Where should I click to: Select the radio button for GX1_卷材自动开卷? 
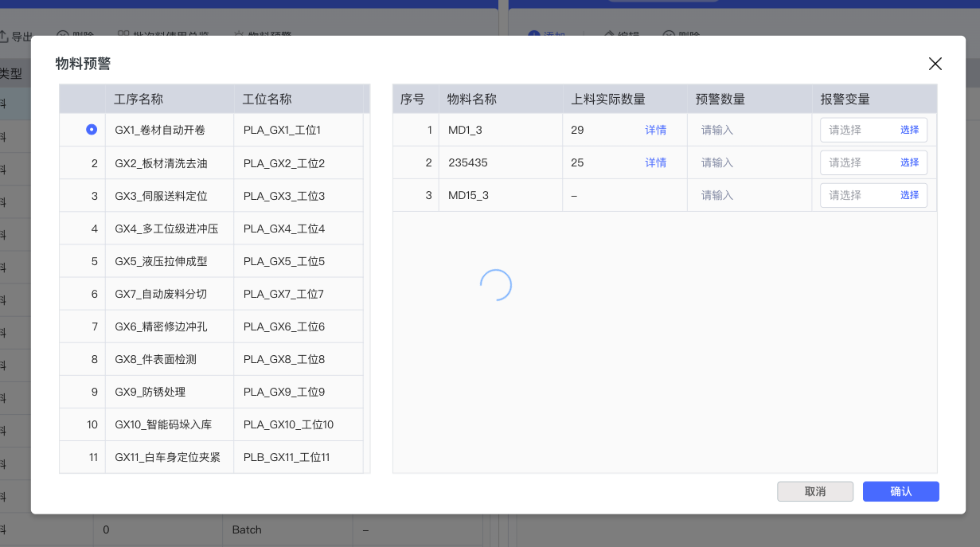(92, 129)
